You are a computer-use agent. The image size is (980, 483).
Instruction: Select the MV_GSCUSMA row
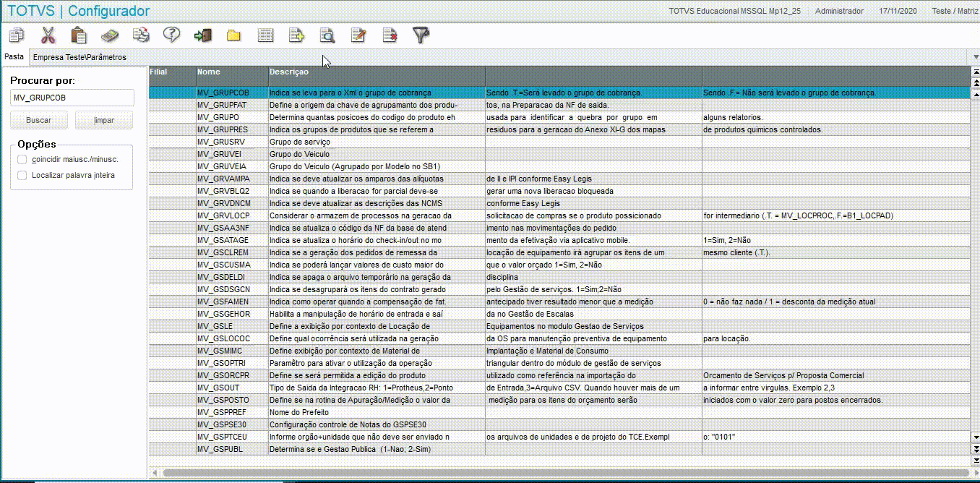(x=559, y=265)
